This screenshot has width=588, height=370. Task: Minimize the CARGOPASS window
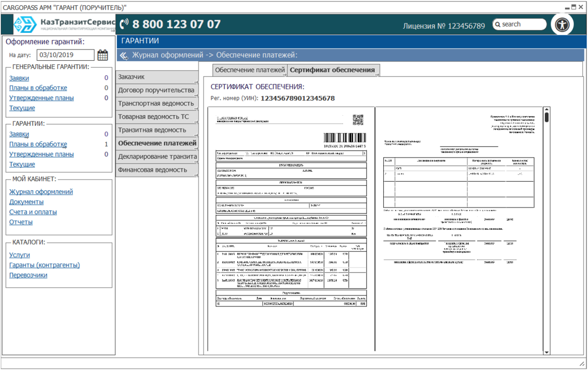point(567,7)
